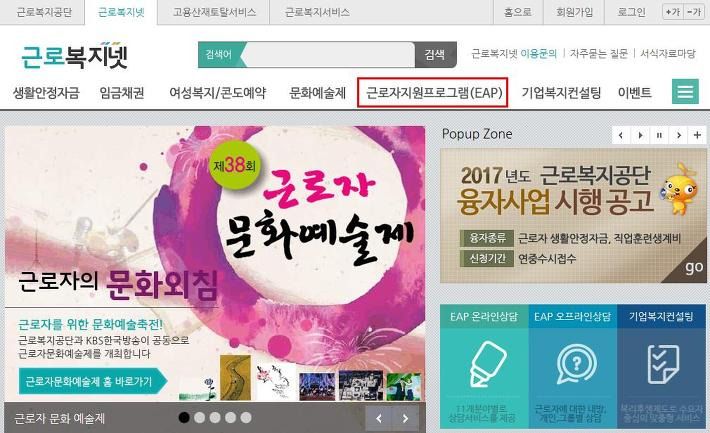Go back with main banner left arrow

(x=379, y=419)
